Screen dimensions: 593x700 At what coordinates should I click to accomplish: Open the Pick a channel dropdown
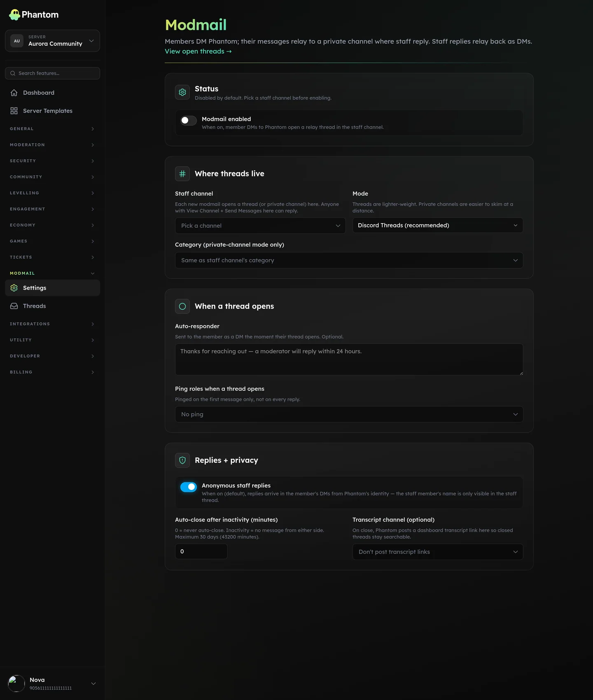coord(260,226)
